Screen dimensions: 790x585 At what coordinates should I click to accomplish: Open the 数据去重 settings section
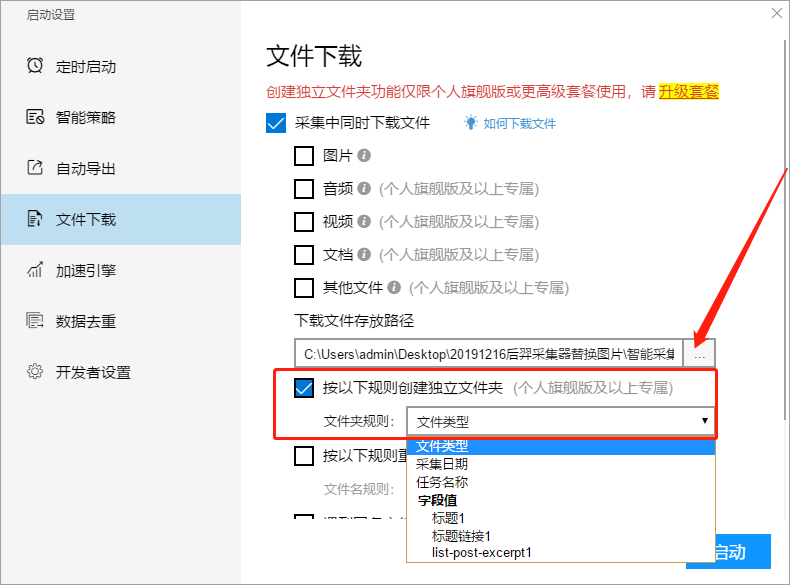(x=121, y=321)
